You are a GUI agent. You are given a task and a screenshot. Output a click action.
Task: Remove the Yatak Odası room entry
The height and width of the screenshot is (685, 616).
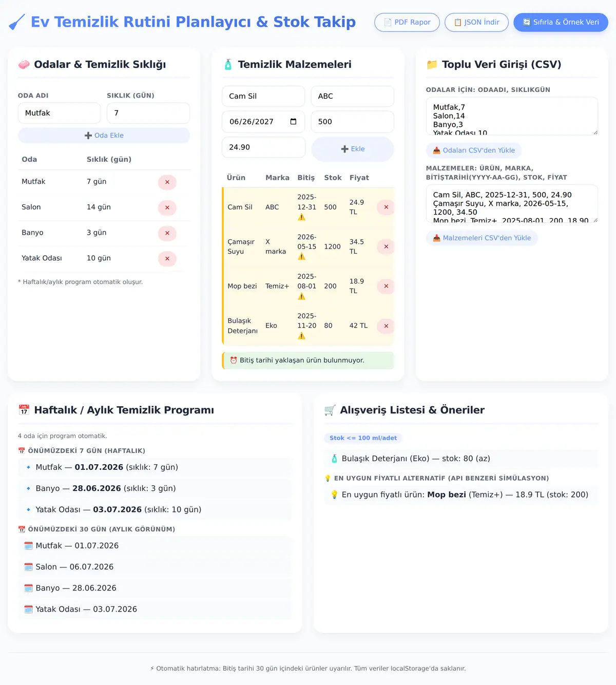[167, 259]
